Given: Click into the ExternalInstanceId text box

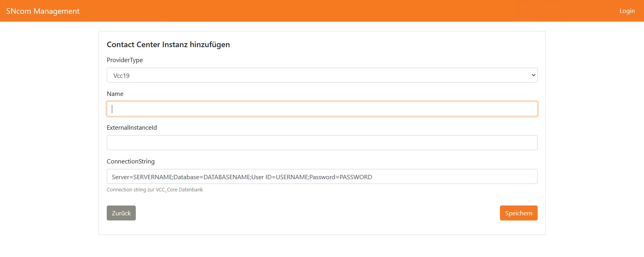Looking at the screenshot, I should 322,143.
